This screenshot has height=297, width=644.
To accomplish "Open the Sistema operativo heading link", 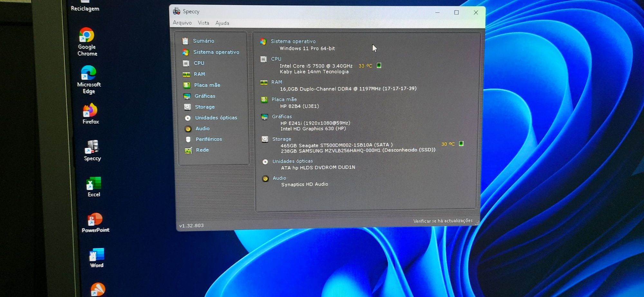I will [293, 41].
